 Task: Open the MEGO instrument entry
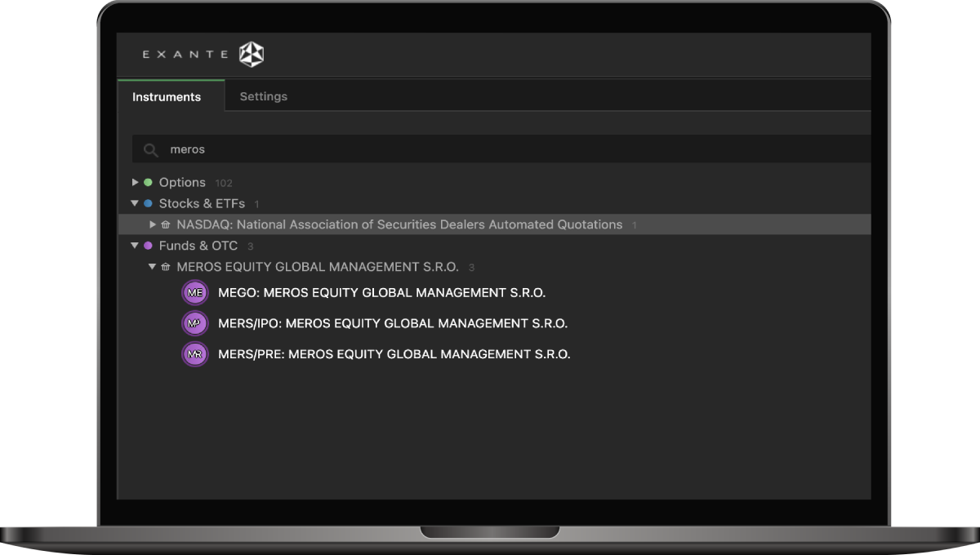pyautogui.click(x=381, y=292)
